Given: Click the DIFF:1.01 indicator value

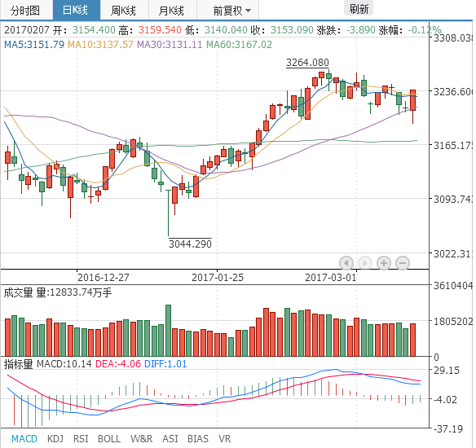Looking at the screenshot, I should click(x=165, y=363).
